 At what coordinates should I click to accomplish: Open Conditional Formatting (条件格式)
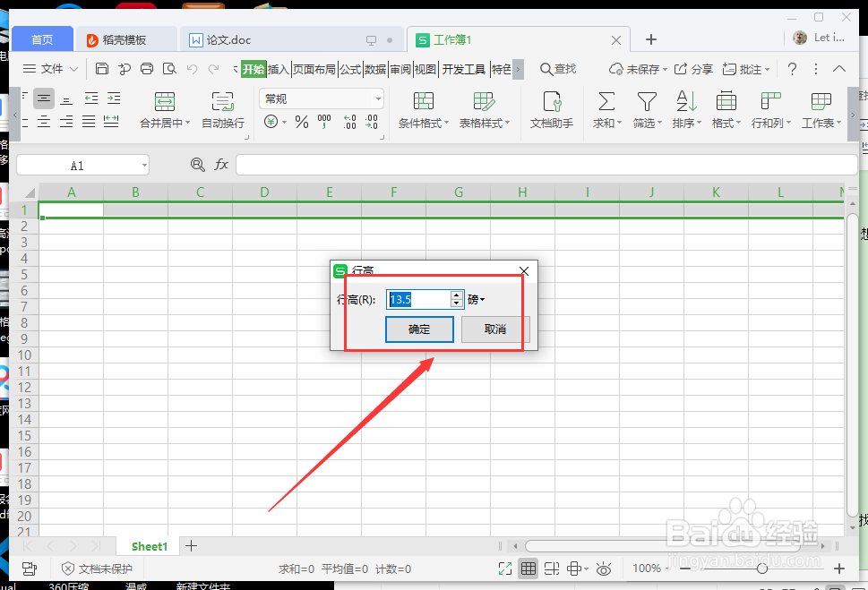coord(424,110)
